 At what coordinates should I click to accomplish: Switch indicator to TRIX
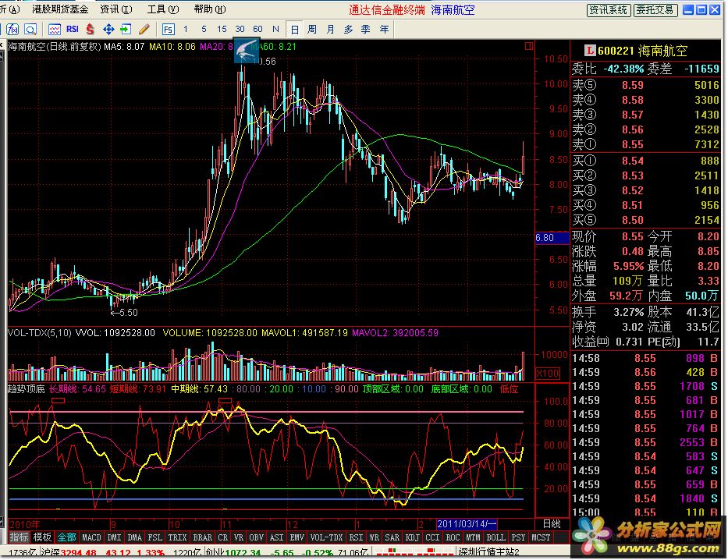[x=177, y=537]
